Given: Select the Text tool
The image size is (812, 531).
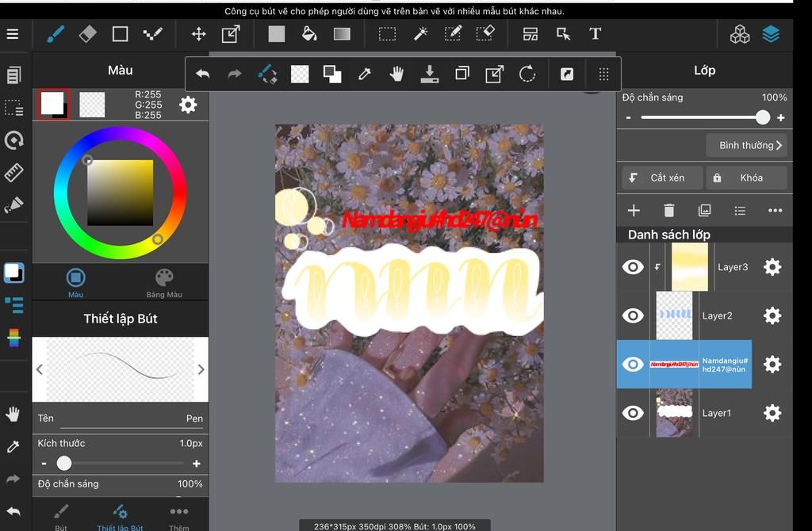Looking at the screenshot, I should tap(596, 34).
